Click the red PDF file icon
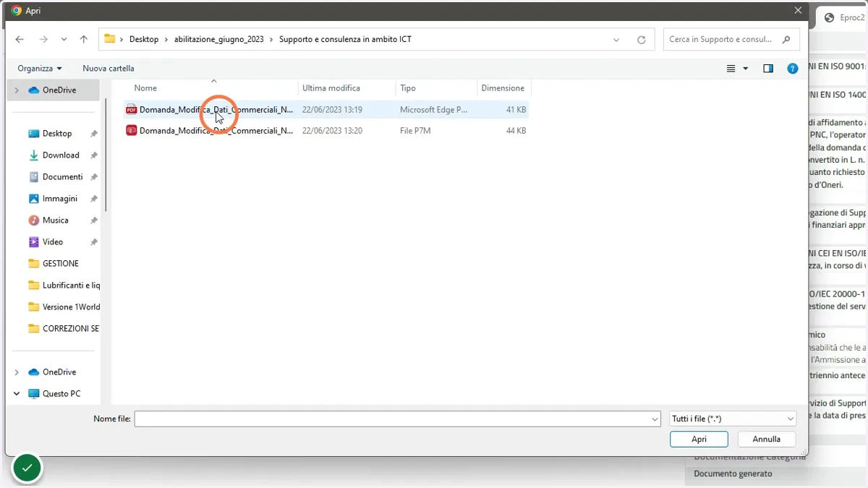 click(x=131, y=110)
